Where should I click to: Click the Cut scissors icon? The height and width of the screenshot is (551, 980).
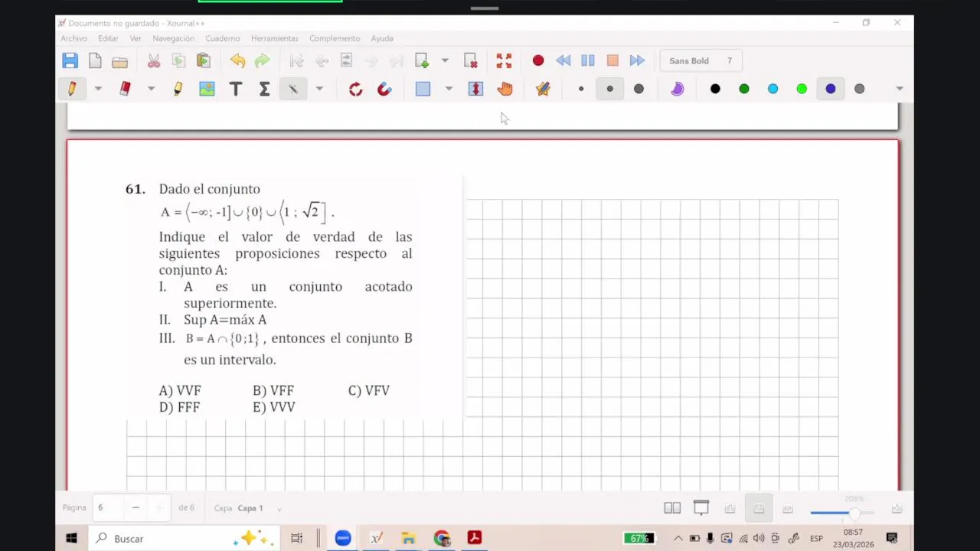click(154, 60)
